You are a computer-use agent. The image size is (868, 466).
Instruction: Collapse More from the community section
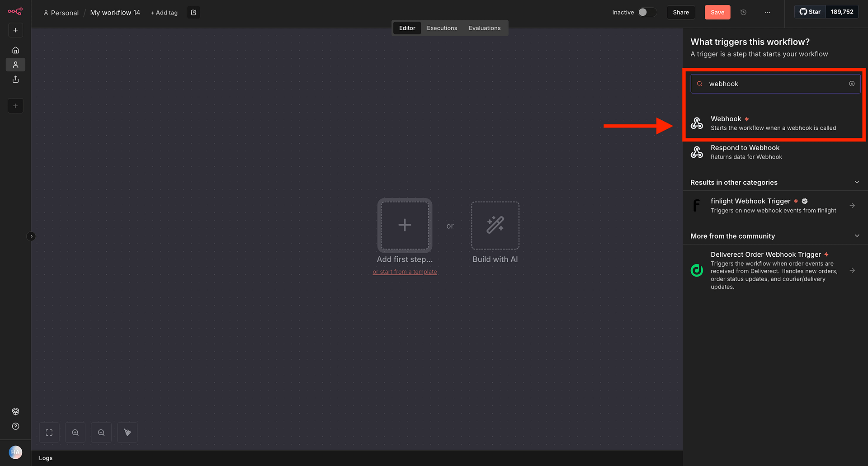(857, 236)
